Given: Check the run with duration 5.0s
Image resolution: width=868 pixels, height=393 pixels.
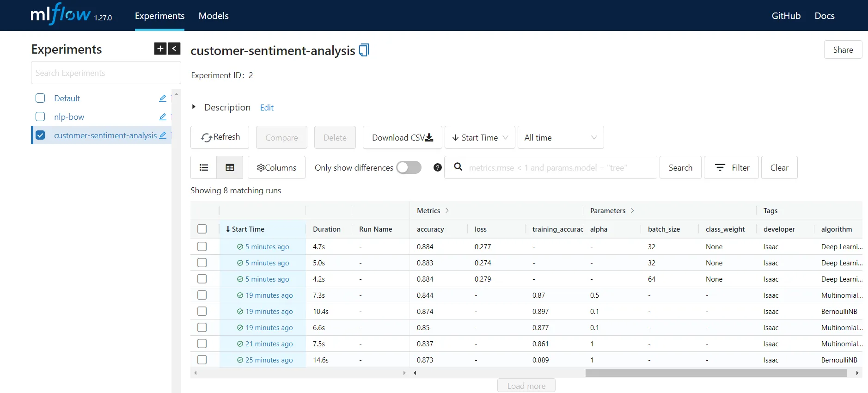Looking at the screenshot, I should [x=202, y=263].
